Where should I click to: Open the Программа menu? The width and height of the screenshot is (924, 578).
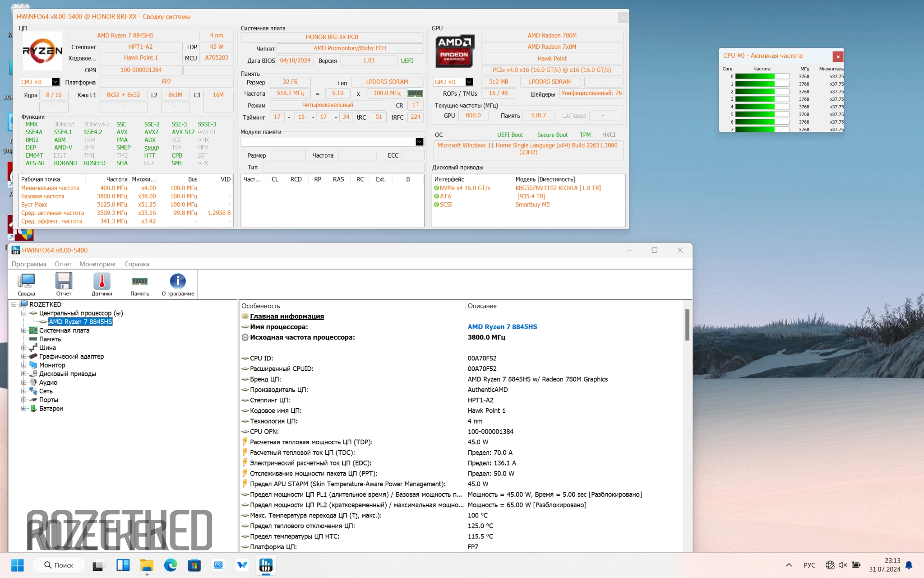pyautogui.click(x=29, y=264)
